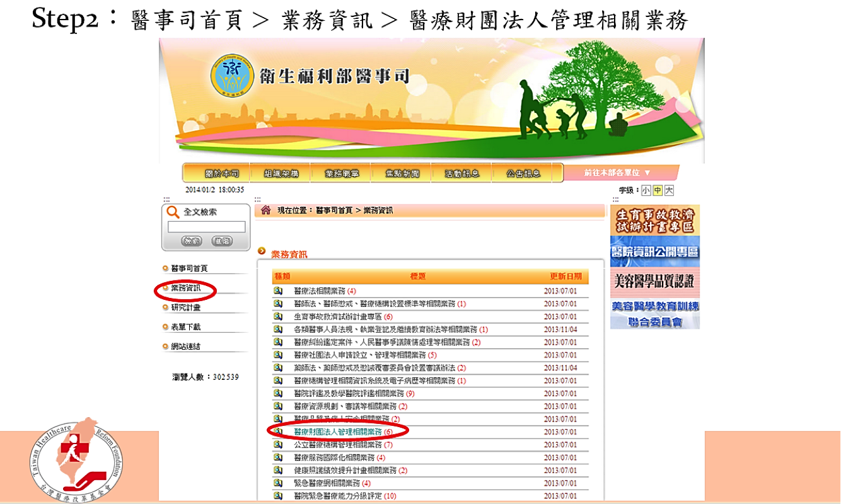Open 網站連結 from the sidebar
This screenshot has width=841, height=504.
point(186,346)
